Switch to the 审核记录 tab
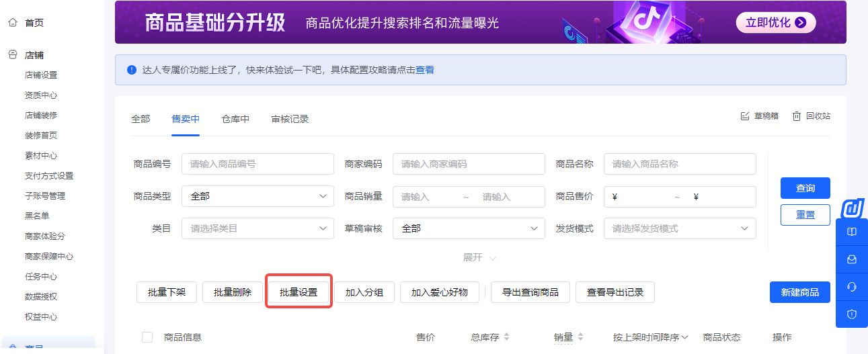The width and height of the screenshot is (868, 354). coord(290,119)
